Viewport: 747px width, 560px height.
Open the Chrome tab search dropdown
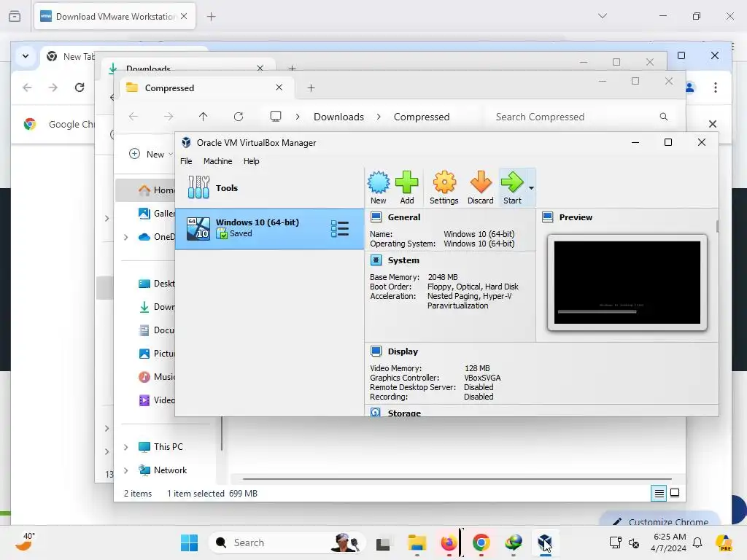26,56
